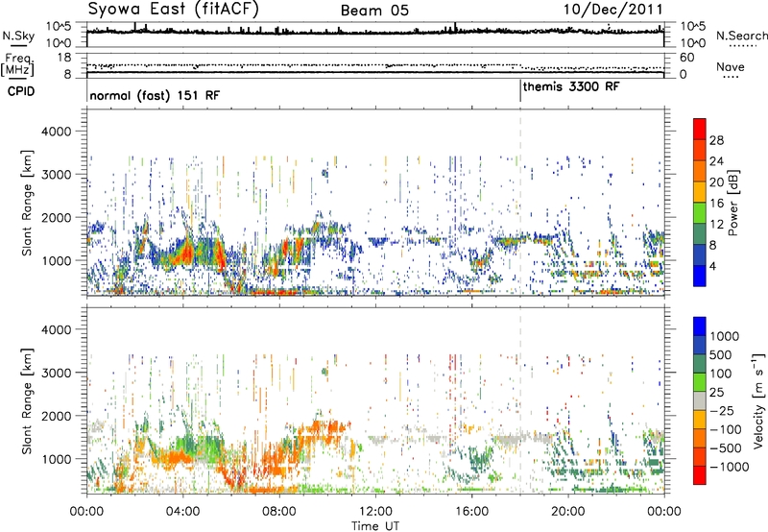The width and height of the screenshot is (768, 532).
Task: Click the 'Syowa East (fitACF)' plot title
Action: pyautogui.click(x=174, y=9)
